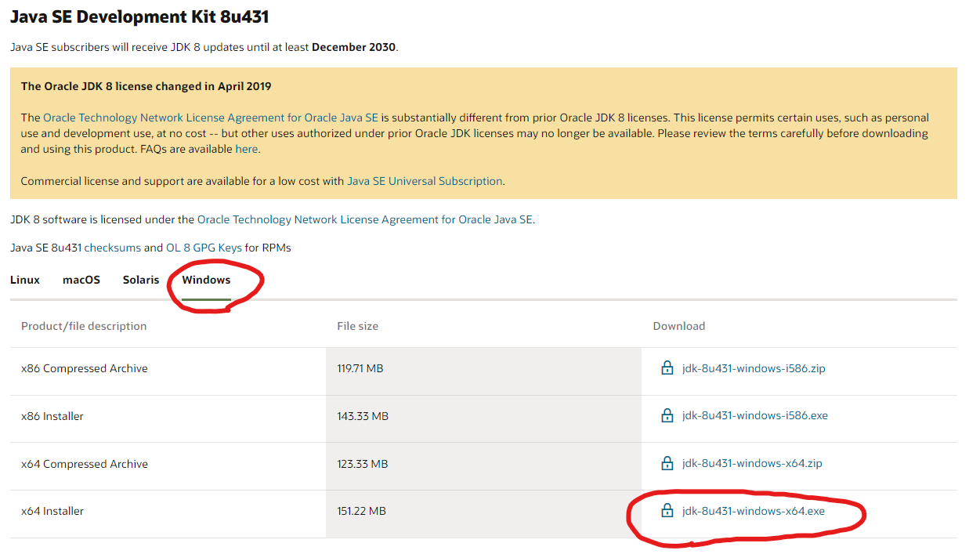980x554 pixels.
Task: Open OL 8 GPG Keys link
Action: coord(204,248)
